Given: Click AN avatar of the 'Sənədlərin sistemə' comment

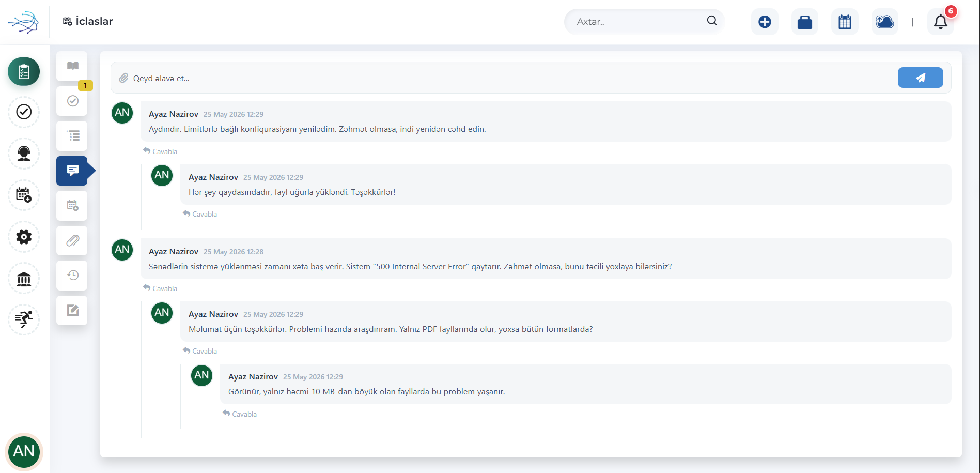Looking at the screenshot, I should click(x=122, y=250).
